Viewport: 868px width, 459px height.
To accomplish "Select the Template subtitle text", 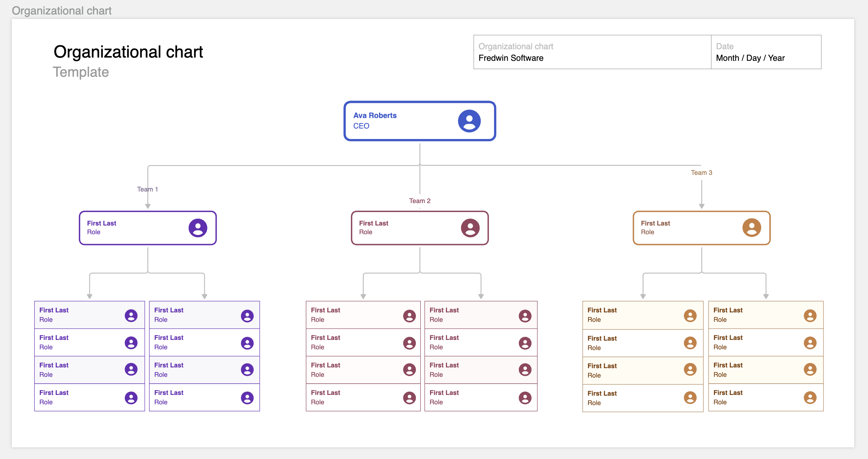I will [x=81, y=72].
